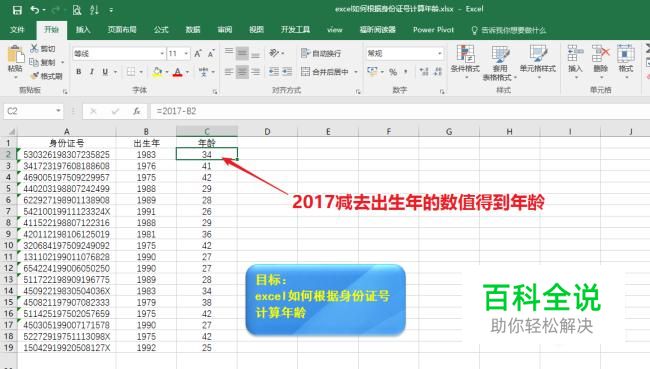The height and width of the screenshot is (369, 650).
Task: Toggle align text left
Action: coord(229,72)
